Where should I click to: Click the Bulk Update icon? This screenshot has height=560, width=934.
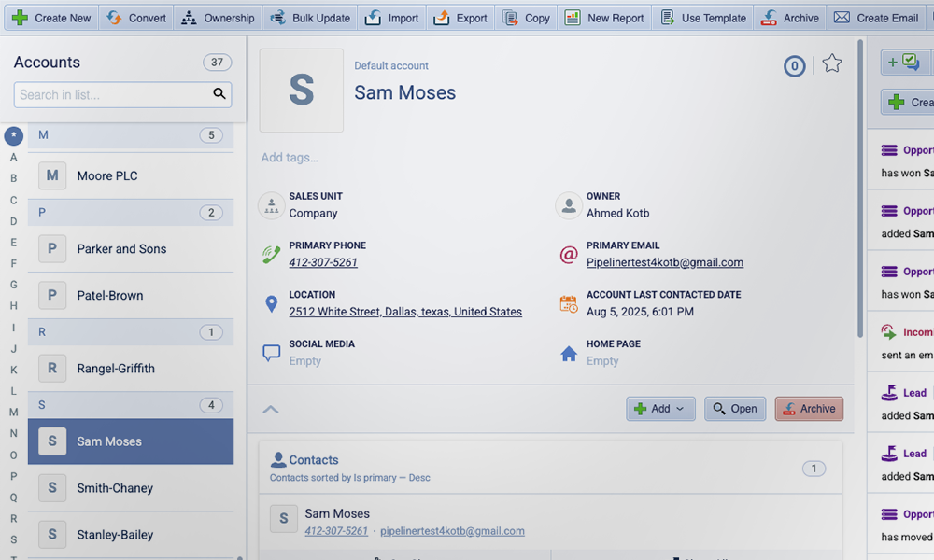click(x=277, y=18)
